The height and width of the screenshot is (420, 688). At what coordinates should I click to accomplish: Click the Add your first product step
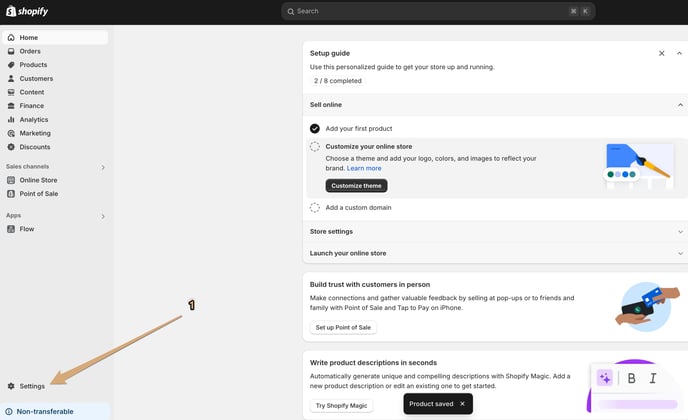point(358,129)
